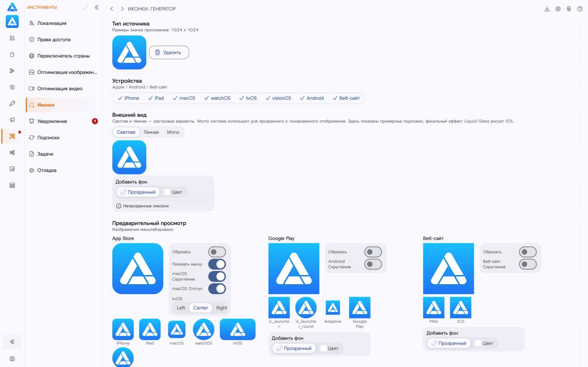588x367 pixels.
Task: Click the Удалить button
Action: pos(169,52)
